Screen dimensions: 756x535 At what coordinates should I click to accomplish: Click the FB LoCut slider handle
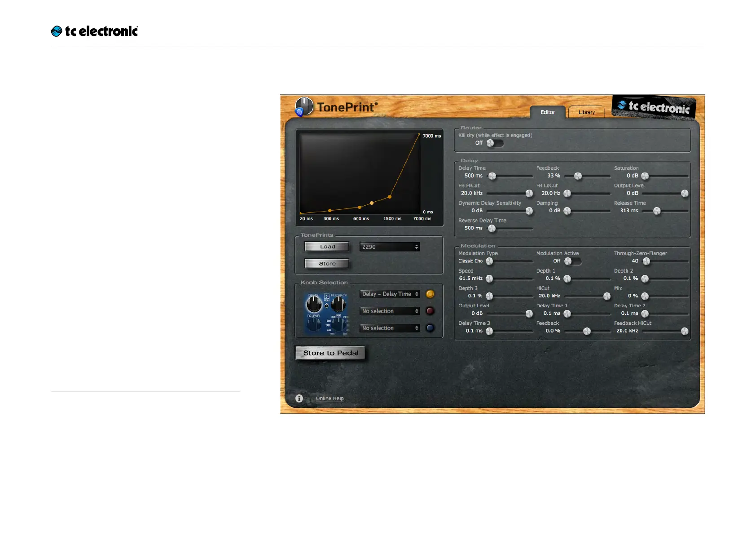click(567, 194)
